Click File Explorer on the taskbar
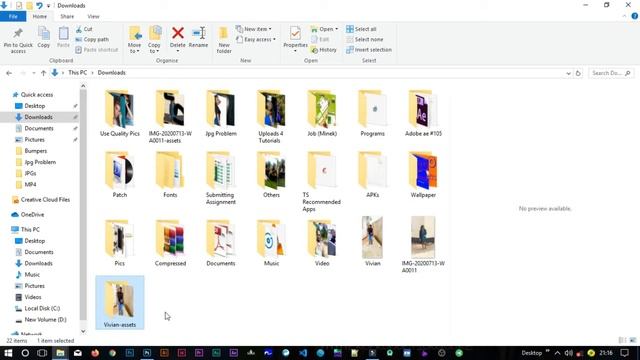 tap(60, 353)
